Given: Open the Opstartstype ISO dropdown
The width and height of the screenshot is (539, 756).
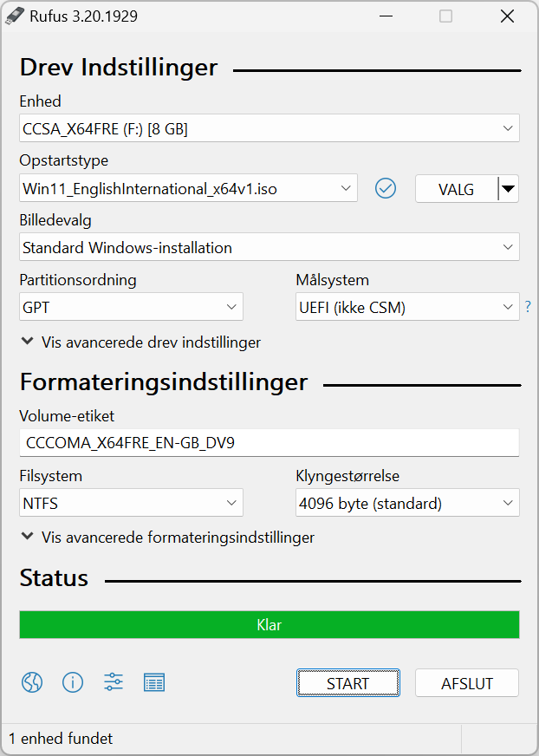Looking at the screenshot, I should click(x=189, y=188).
